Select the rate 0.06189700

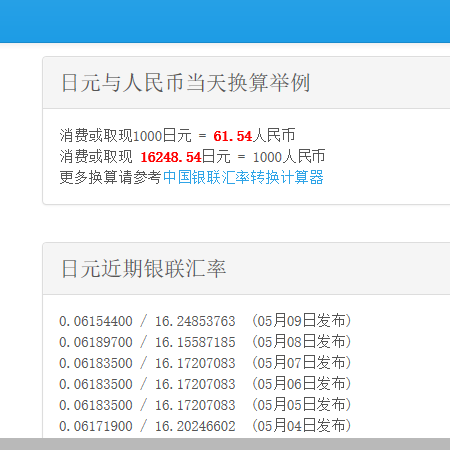pyautogui.click(x=96, y=342)
